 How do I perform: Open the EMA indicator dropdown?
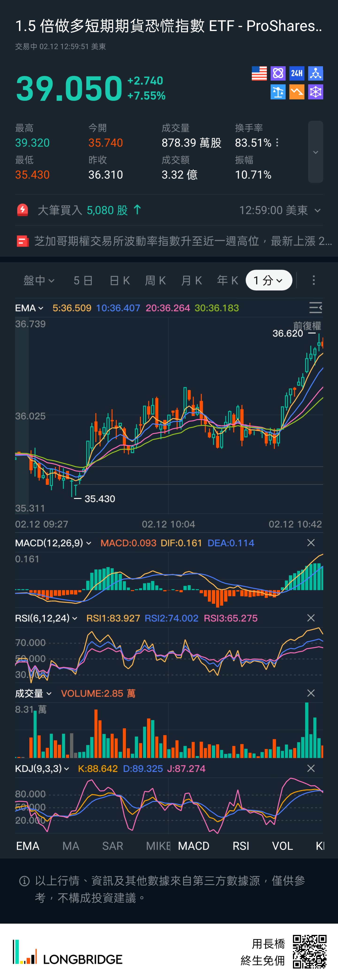pos(29,308)
